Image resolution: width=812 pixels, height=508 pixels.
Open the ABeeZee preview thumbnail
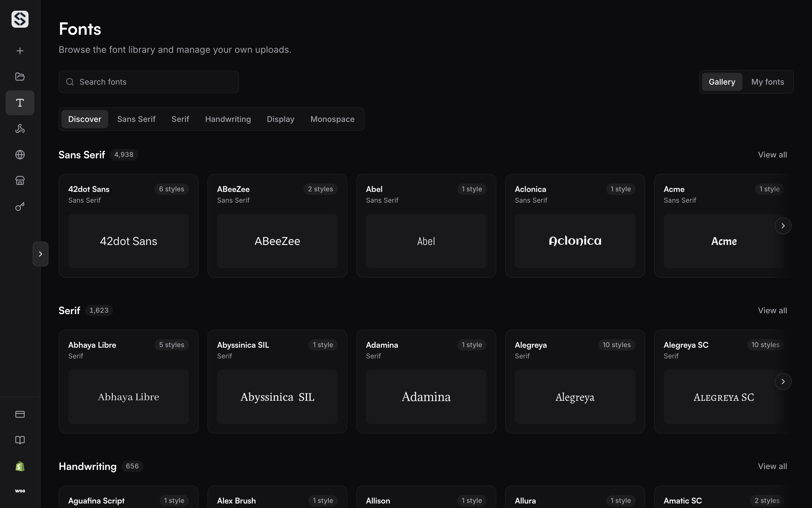[x=277, y=241]
